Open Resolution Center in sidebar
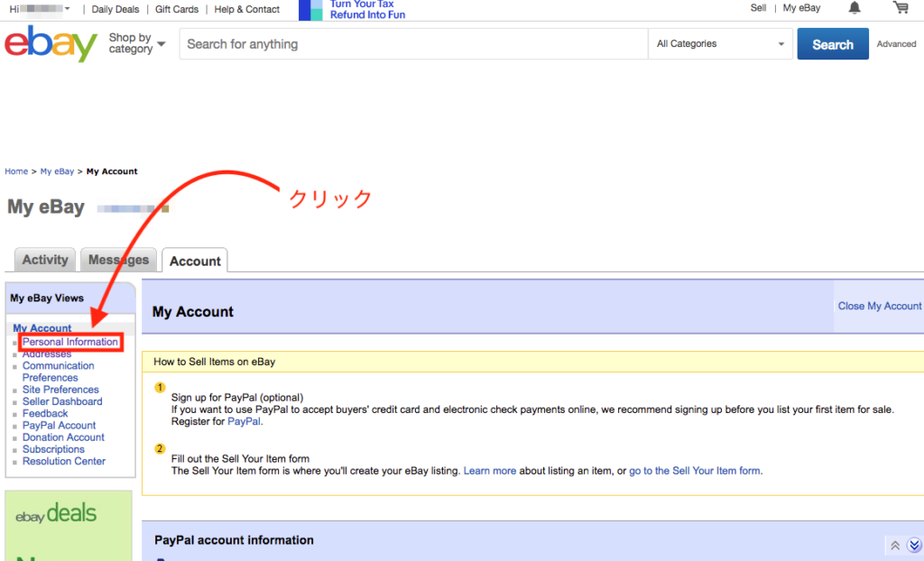Viewport: 924px width, 561px height. pyautogui.click(x=64, y=461)
